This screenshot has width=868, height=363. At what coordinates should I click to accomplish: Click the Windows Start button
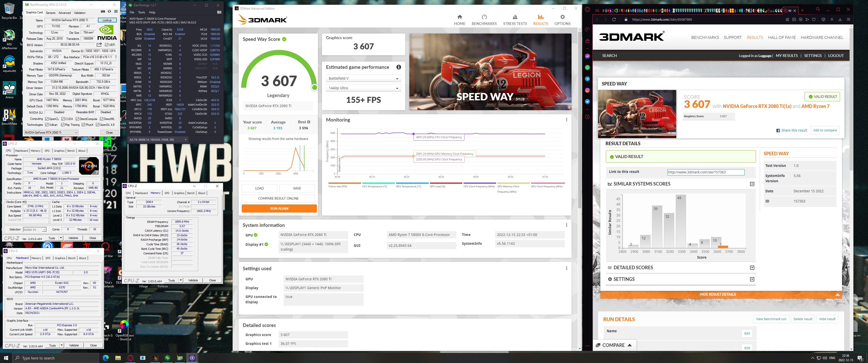click(x=6, y=358)
